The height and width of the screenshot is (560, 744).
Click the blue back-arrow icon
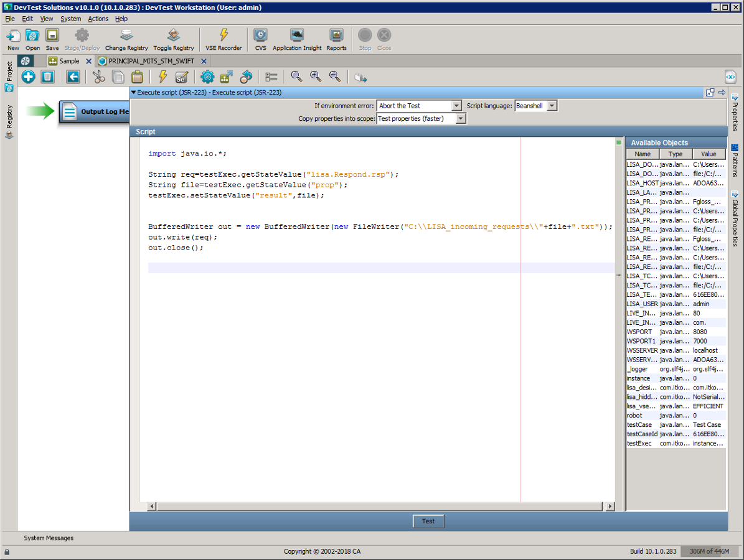(73, 77)
